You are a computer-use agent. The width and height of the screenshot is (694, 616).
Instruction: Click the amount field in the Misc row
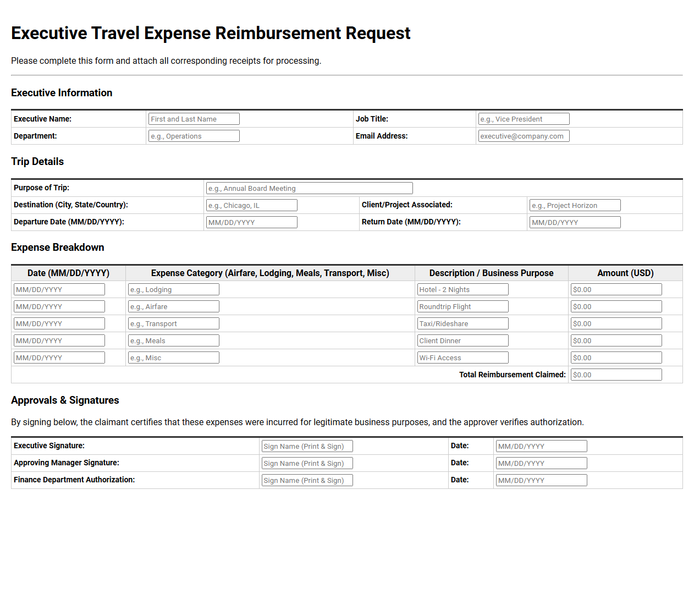[616, 358]
